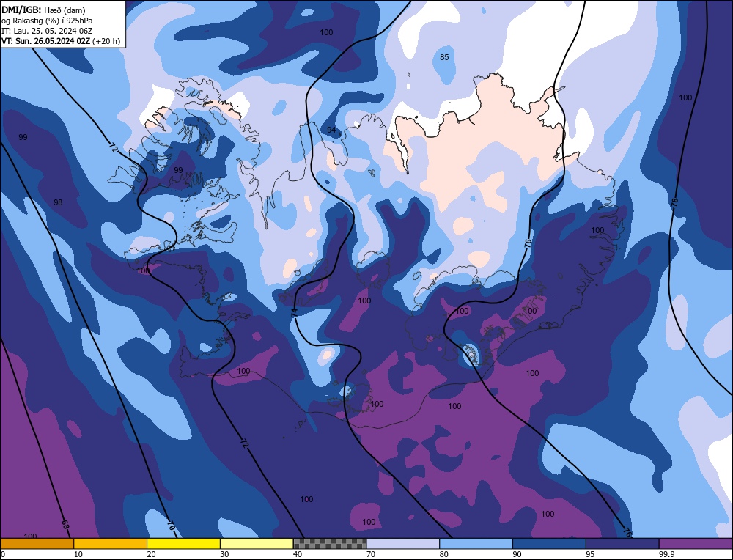This screenshot has width=733, height=560.
Task: Click the legend tick label '99.9'
Action: coord(666,554)
